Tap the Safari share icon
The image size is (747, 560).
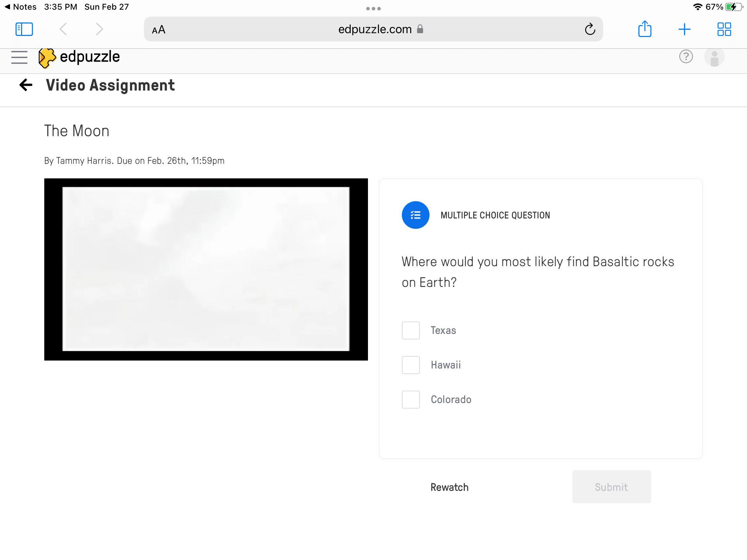pos(645,29)
